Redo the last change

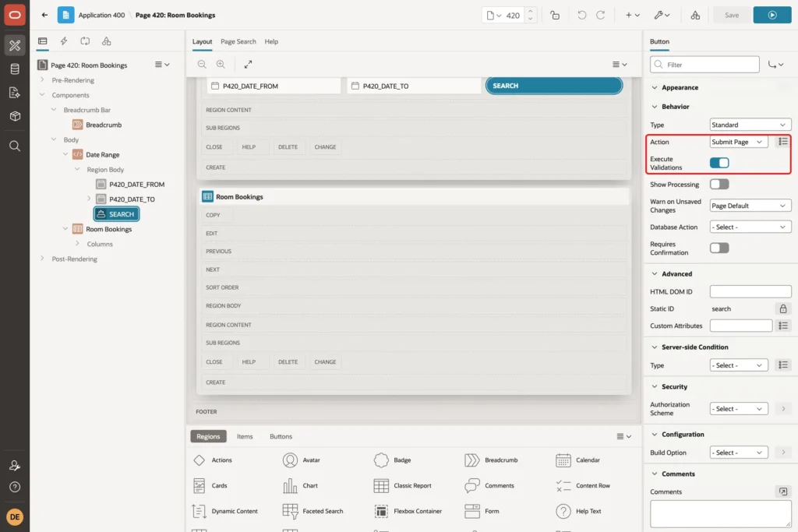601,16
